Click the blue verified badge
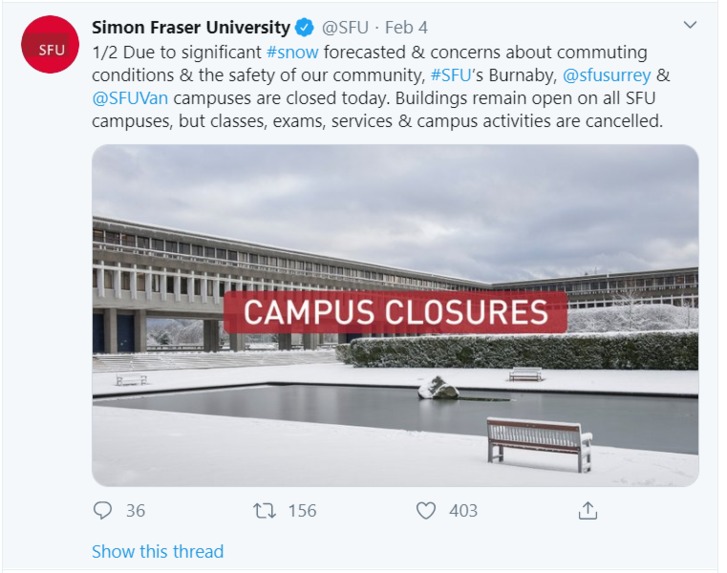 pos(304,28)
